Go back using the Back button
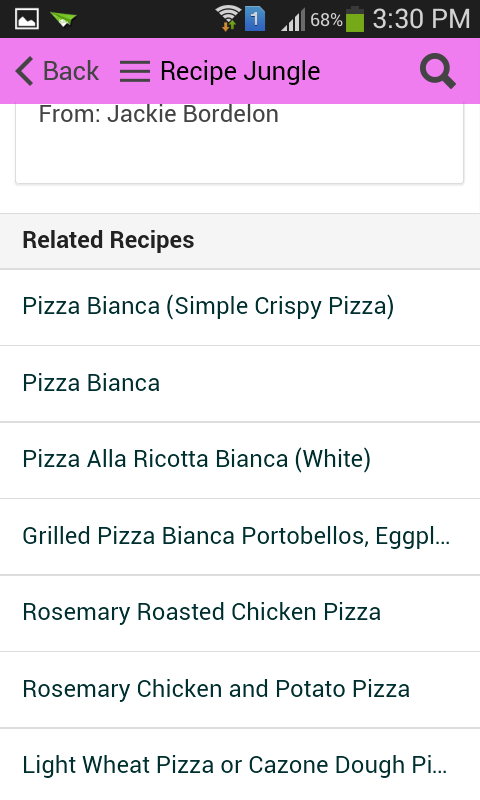The image size is (480, 800). pyautogui.click(x=57, y=71)
